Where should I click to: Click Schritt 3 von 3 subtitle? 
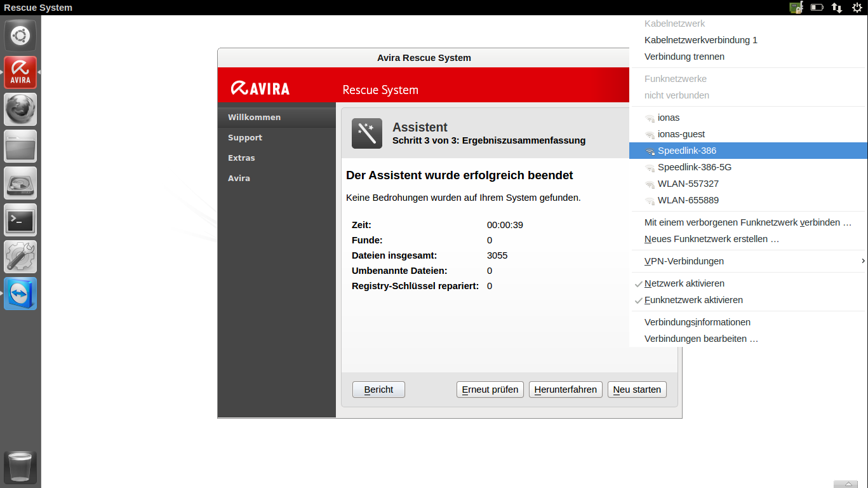click(489, 140)
